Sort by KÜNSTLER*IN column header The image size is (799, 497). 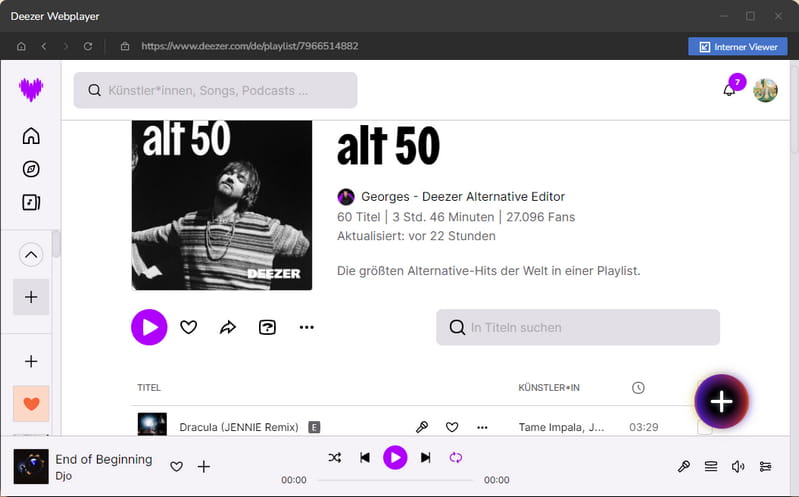point(549,387)
